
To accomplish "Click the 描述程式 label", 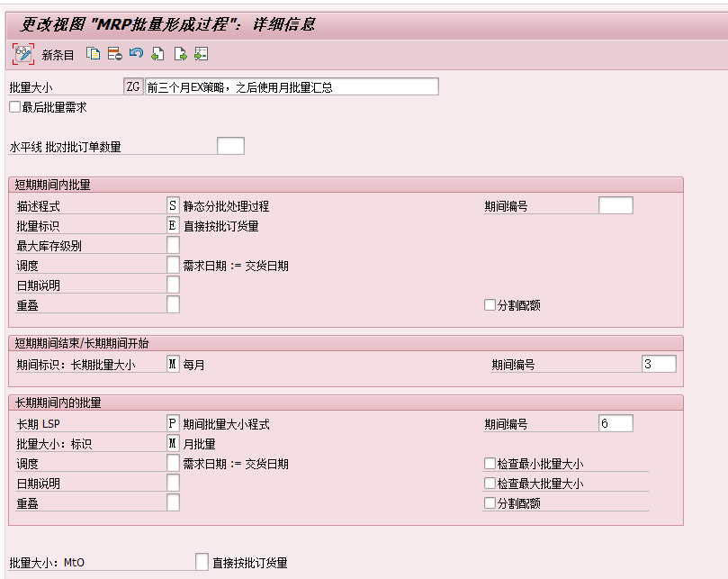I will click(x=38, y=206).
